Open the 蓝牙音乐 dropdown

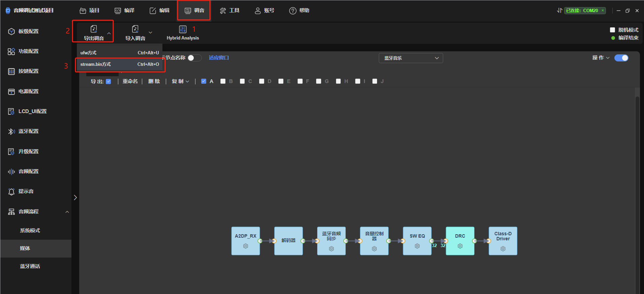tap(411, 58)
